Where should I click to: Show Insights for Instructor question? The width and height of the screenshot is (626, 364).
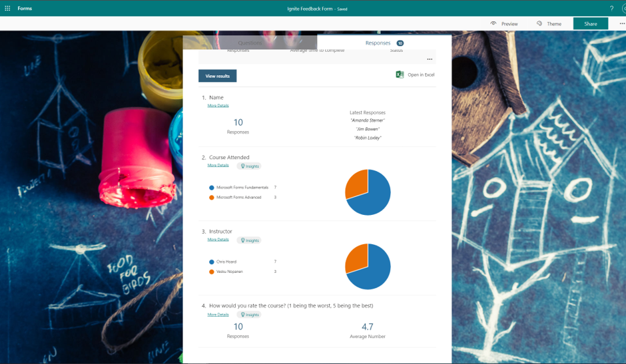tap(250, 240)
